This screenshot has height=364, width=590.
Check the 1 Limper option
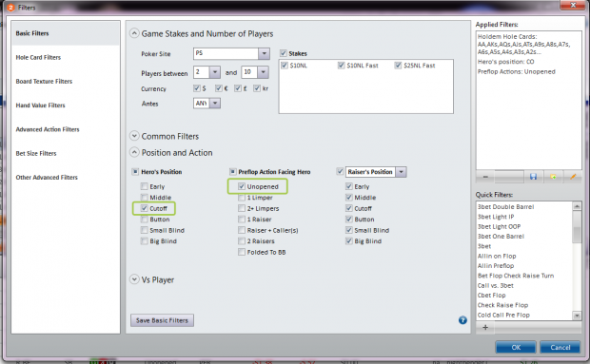(x=242, y=198)
